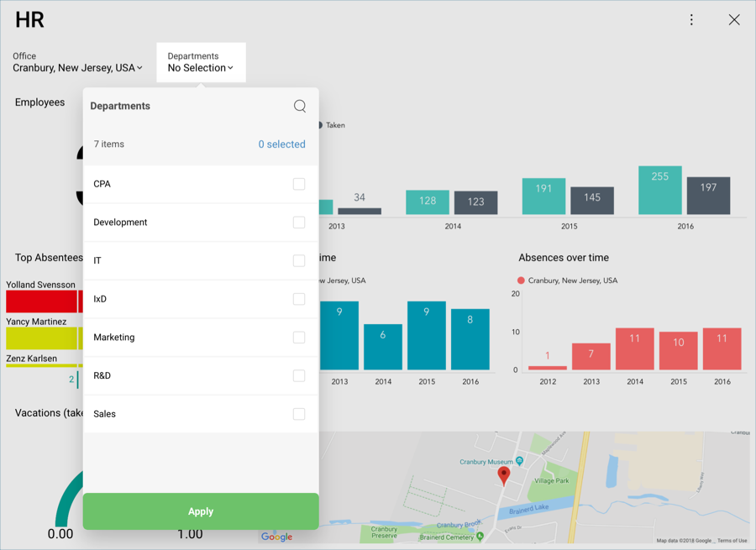The width and height of the screenshot is (756, 550).
Task: Click the red Absences legend dot
Action: (x=521, y=280)
